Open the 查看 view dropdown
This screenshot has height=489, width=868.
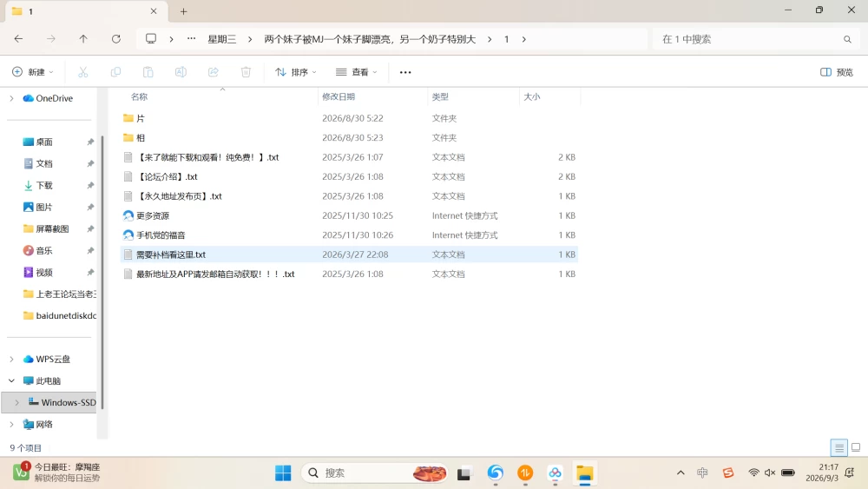(356, 72)
